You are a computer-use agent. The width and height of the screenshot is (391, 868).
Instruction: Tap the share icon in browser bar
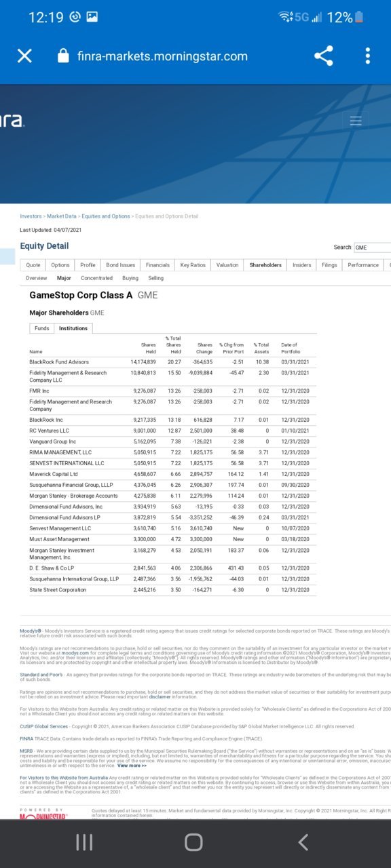coord(324,56)
